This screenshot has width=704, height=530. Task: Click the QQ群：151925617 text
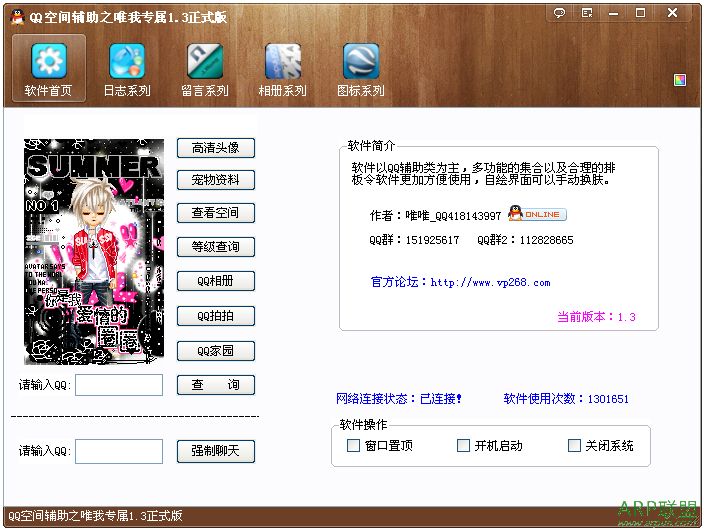414,240
